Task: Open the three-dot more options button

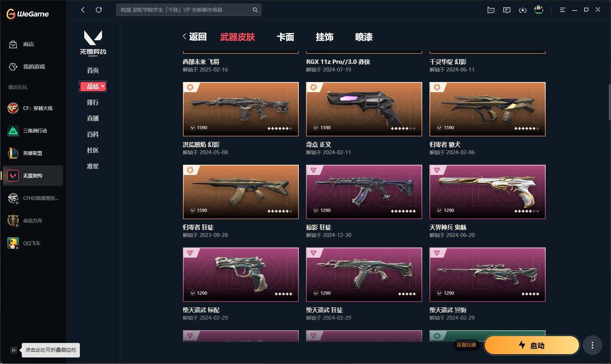Action: [x=592, y=345]
